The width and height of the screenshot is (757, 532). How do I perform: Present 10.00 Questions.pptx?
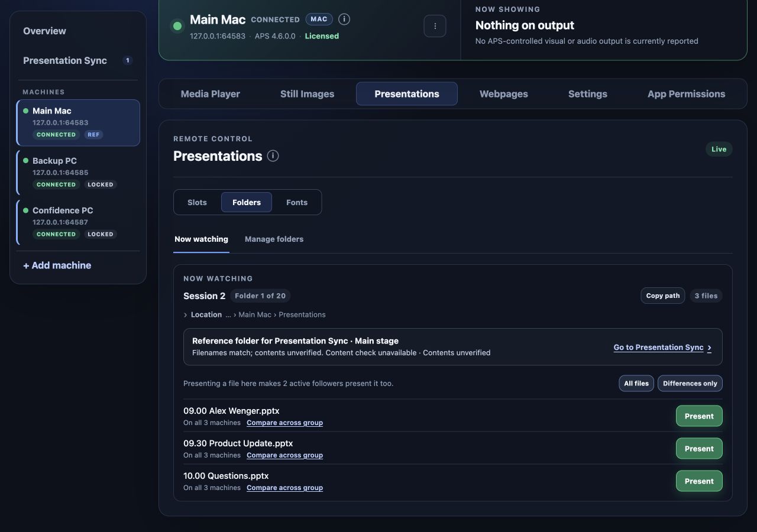click(x=699, y=481)
